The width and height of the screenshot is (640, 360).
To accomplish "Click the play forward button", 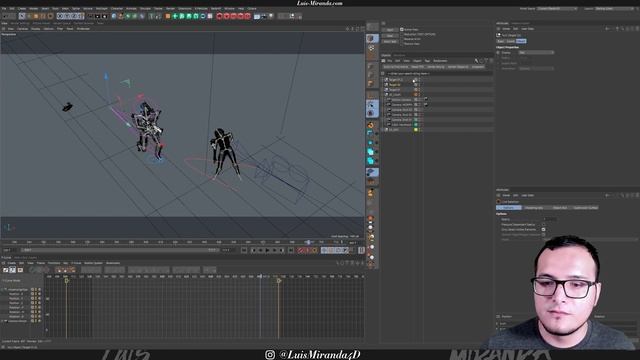I will [267, 250].
